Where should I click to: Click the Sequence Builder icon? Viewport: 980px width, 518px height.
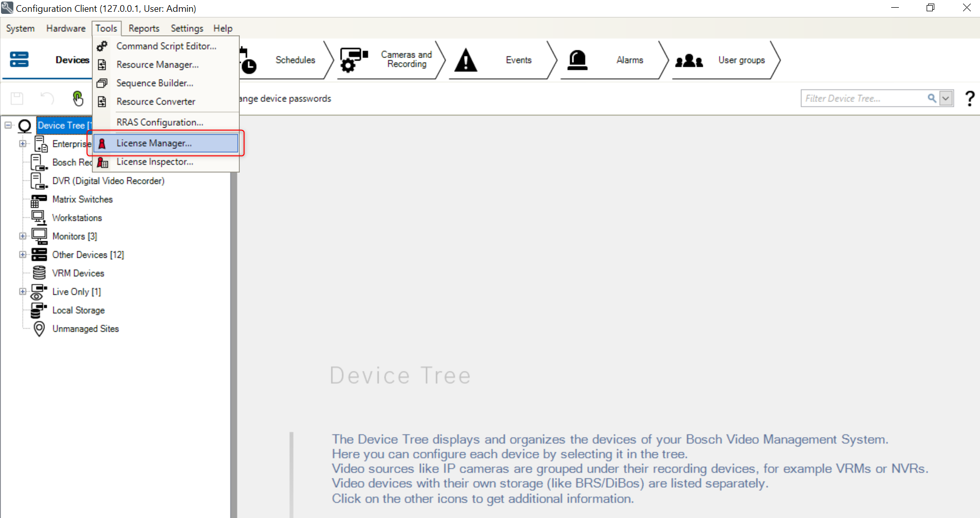point(102,83)
